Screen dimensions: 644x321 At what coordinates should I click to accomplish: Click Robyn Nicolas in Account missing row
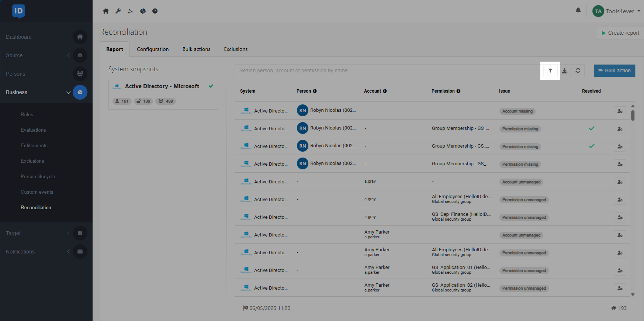pos(333,110)
